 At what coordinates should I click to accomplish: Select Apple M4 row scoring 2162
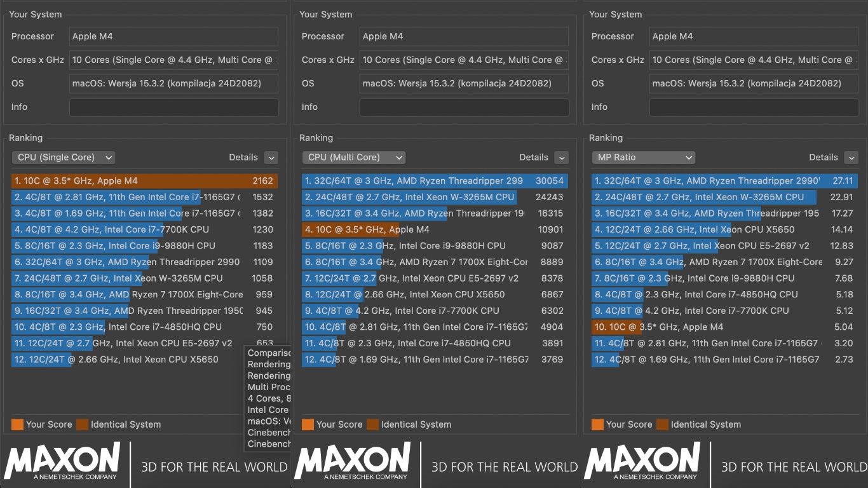coord(144,181)
